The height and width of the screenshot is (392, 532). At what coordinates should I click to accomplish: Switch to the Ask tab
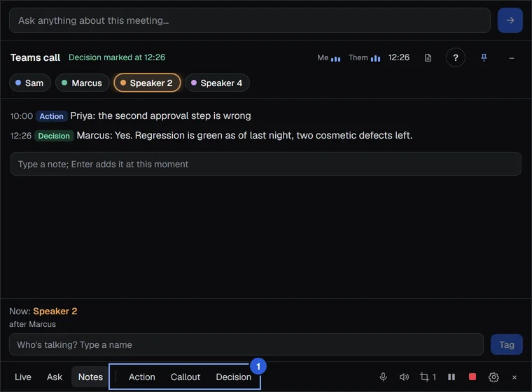point(55,377)
